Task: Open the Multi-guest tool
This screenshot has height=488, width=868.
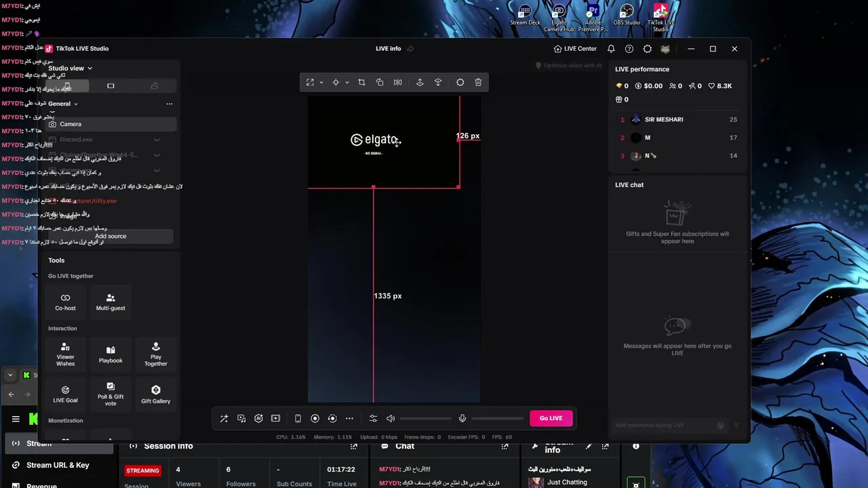Action: 111,302
